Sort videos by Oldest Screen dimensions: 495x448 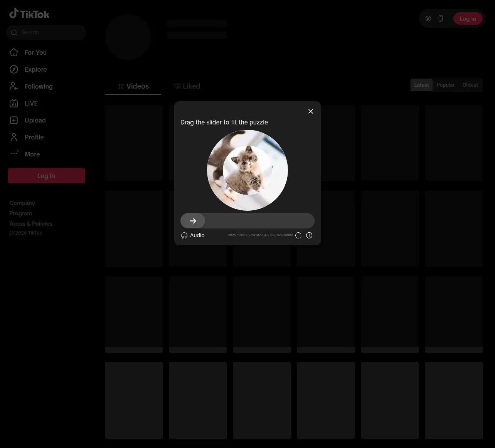click(x=470, y=85)
